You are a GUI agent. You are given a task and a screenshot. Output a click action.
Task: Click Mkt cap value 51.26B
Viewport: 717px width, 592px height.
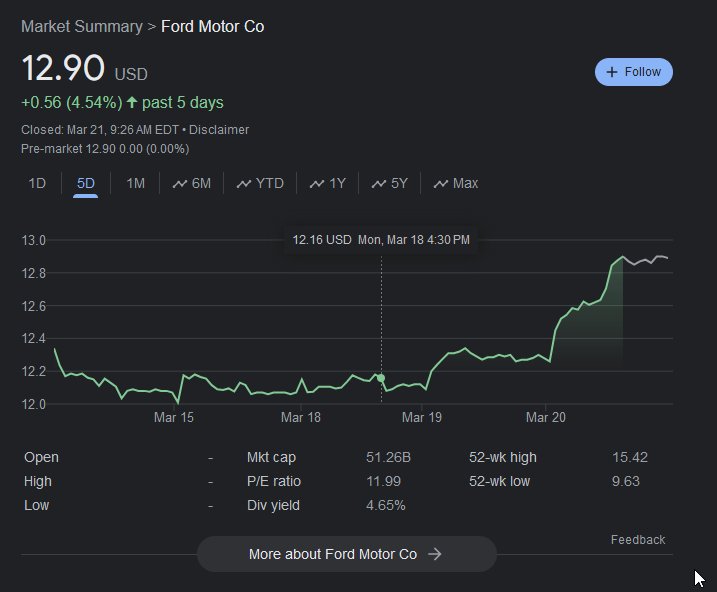(x=388, y=457)
